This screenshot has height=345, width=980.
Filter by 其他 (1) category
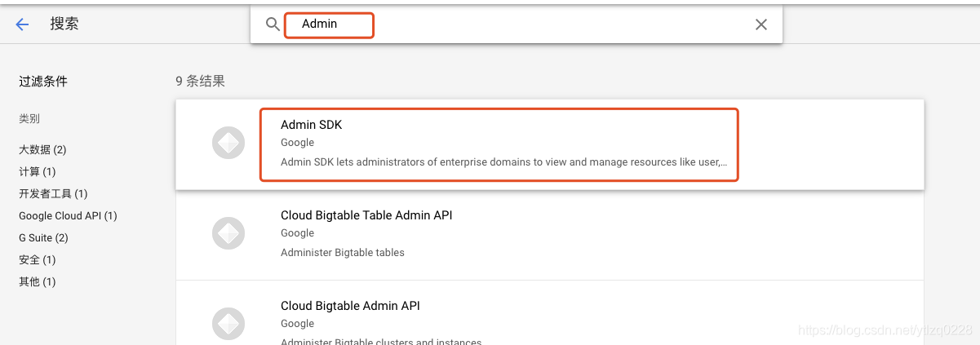[38, 281]
